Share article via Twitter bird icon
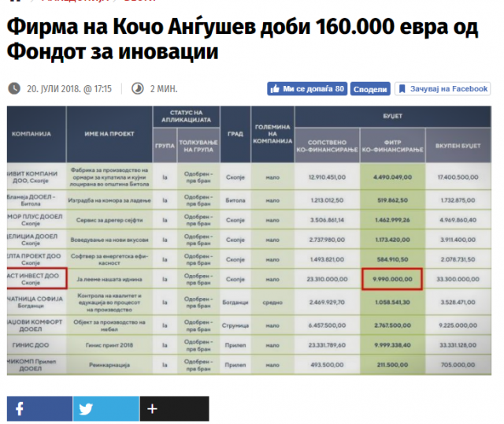The image size is (504, 424). click(x=106, y=408)
